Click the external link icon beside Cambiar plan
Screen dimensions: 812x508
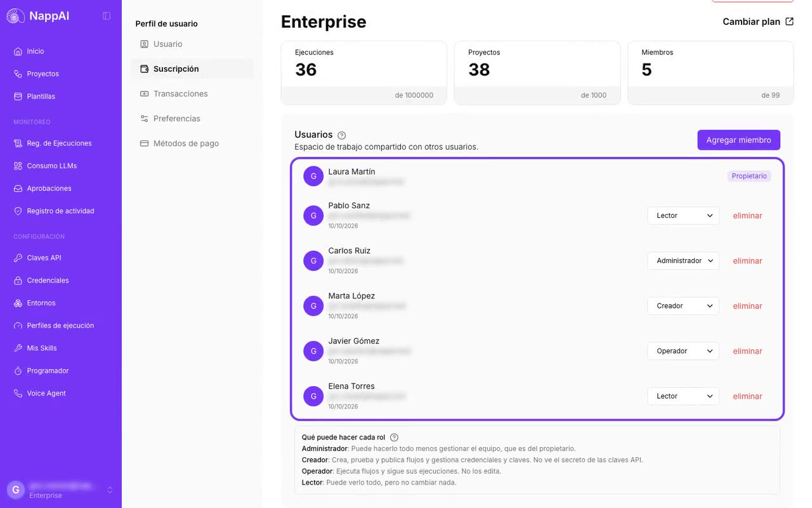tap(789, 22)
